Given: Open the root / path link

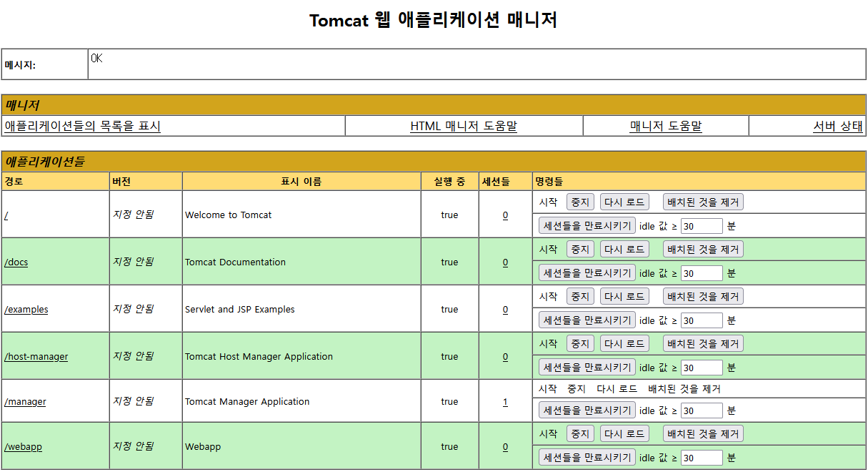Looking at the screenshot, I should coord(6,215).
